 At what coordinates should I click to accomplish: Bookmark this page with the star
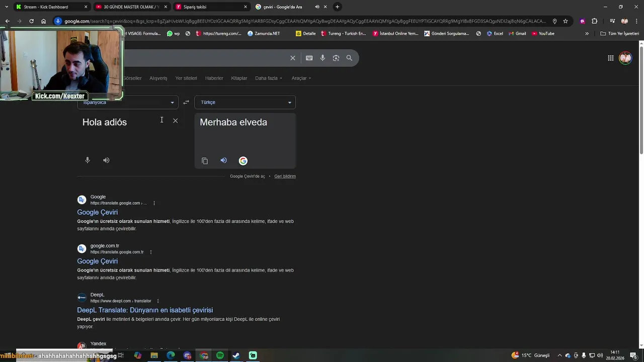click(566, 21)
